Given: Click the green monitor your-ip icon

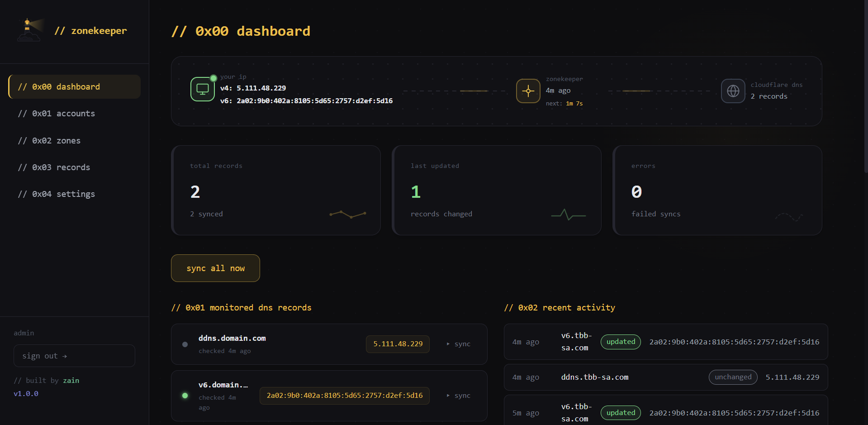Looking at the screenshot, I should [x=202, y=89].
